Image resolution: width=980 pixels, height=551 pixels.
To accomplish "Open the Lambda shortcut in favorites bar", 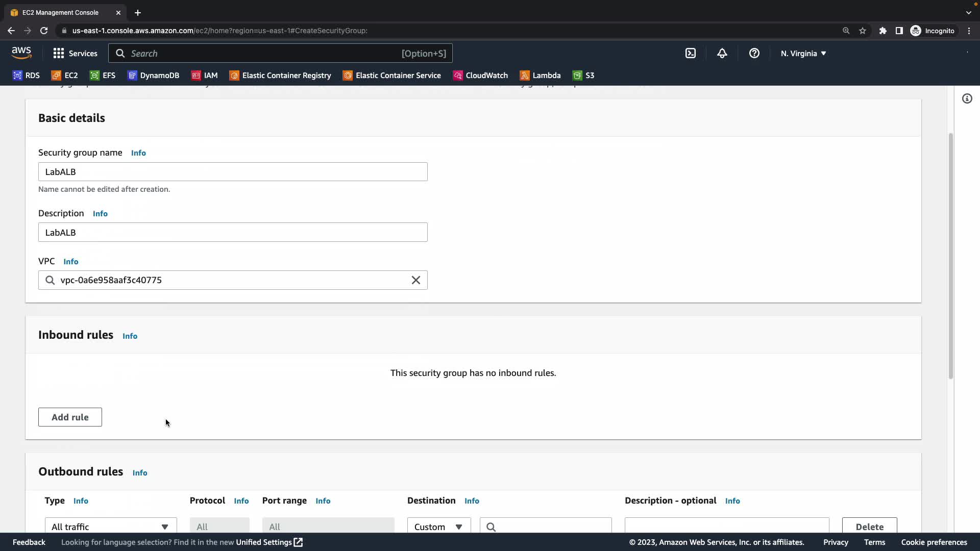I will point(540,76).
